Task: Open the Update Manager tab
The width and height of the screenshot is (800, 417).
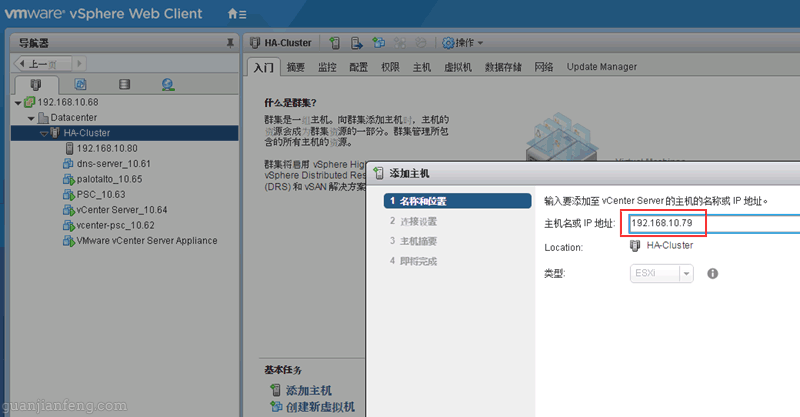Action: (602, 67)
